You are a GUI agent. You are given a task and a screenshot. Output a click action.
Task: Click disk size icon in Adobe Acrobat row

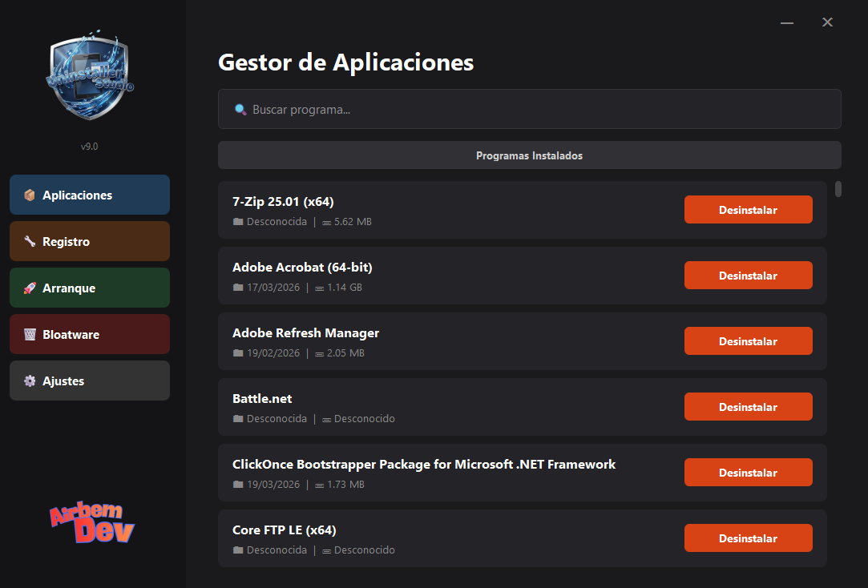coord(320,288)
